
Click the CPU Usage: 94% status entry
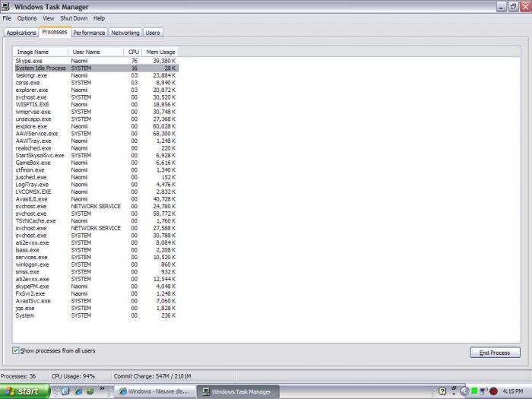(x=73, y=376)
